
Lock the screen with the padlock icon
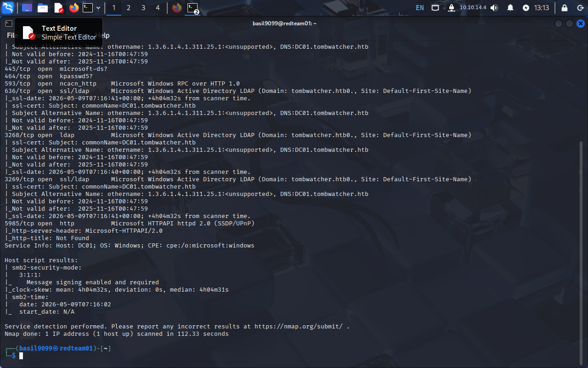[x=565, y=8]
